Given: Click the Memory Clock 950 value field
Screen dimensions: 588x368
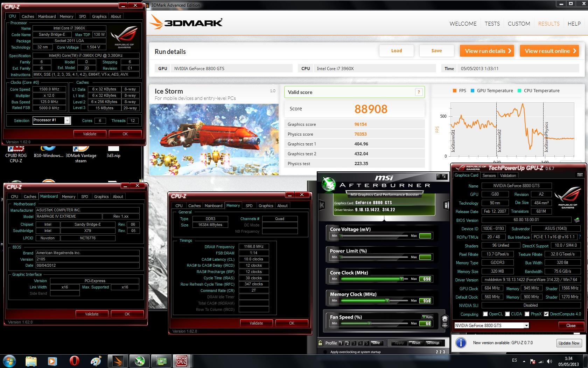Looking at the screenshot, I should pyautogui.click(x=426, y=301).
